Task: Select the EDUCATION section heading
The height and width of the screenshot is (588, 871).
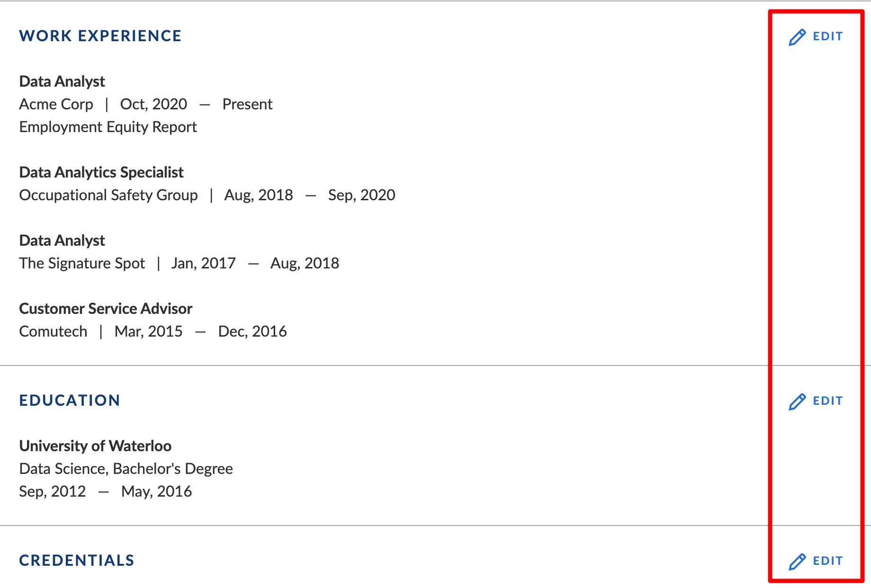Action: [70, 401]
